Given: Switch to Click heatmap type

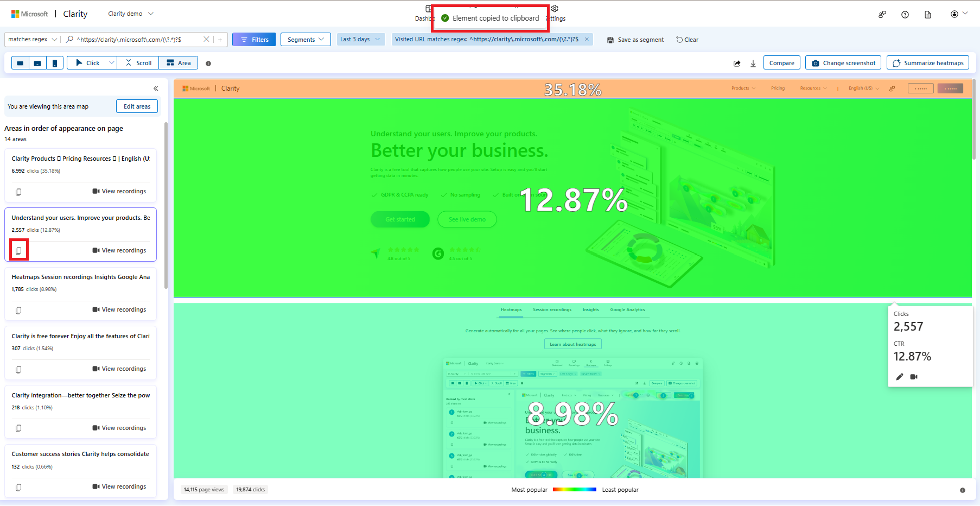Looking at the screenshot, I should (x=87, y=63).
